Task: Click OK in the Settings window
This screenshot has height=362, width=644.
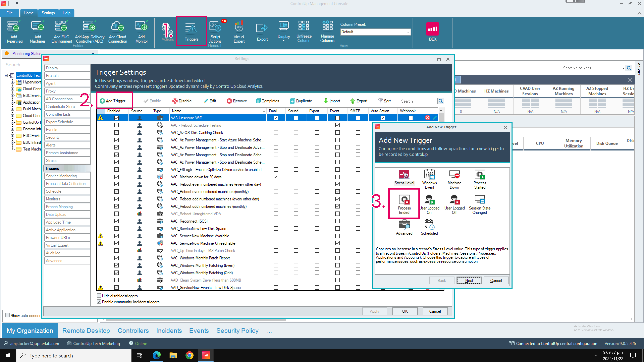Action: click(405, 311)
